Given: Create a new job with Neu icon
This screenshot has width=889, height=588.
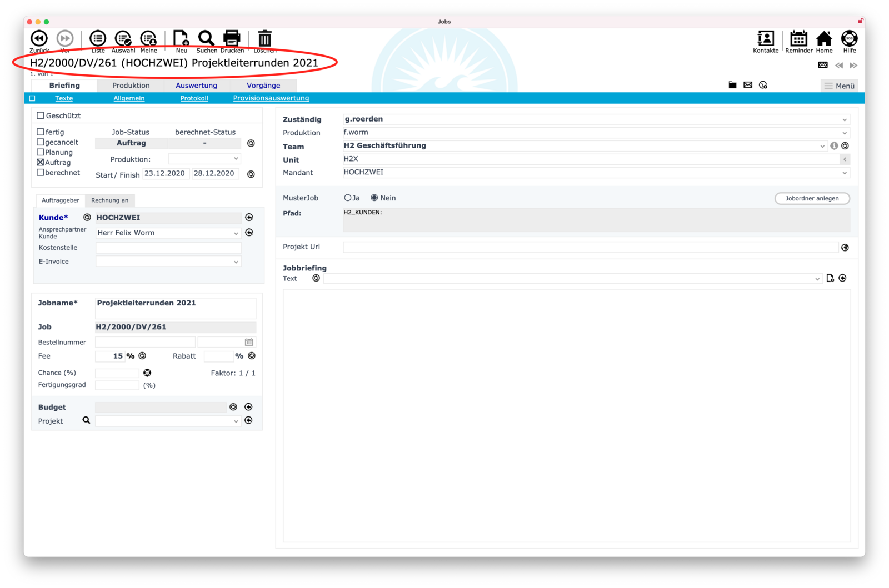Looking at the screenshot, I should [x=181, y=38].
